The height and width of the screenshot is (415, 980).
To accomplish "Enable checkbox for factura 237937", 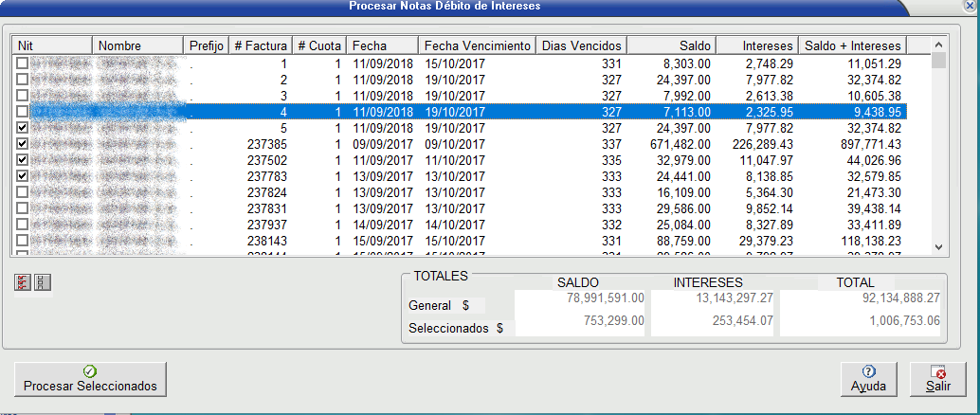I will click(x=23, y=225).
